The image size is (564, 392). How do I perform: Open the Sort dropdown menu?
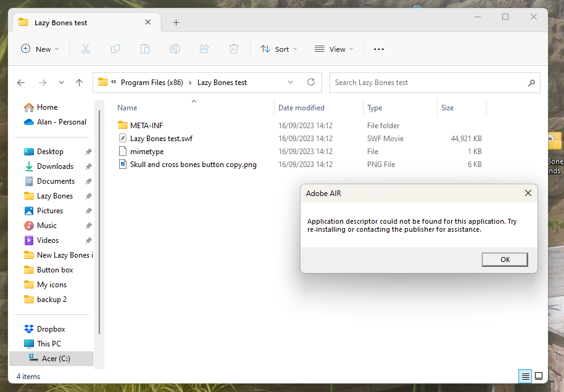coord(279,49)
